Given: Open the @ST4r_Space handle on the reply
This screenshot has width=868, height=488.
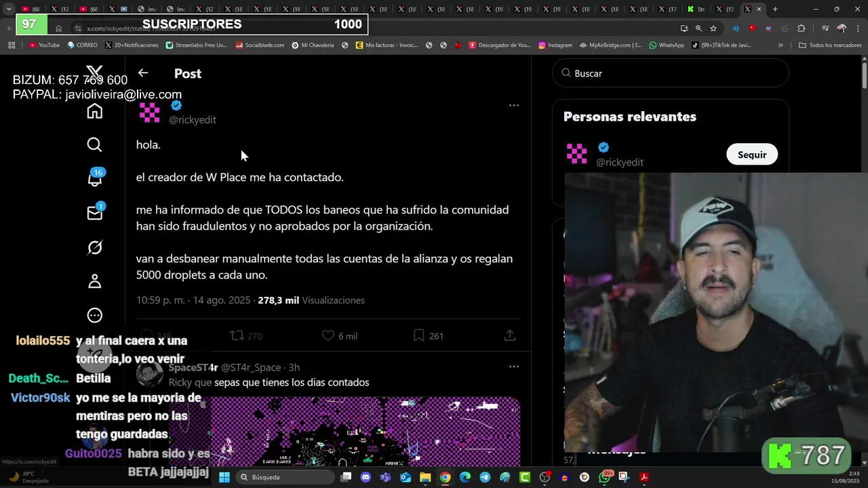Looking at the screenshot, I should point(251,367).
